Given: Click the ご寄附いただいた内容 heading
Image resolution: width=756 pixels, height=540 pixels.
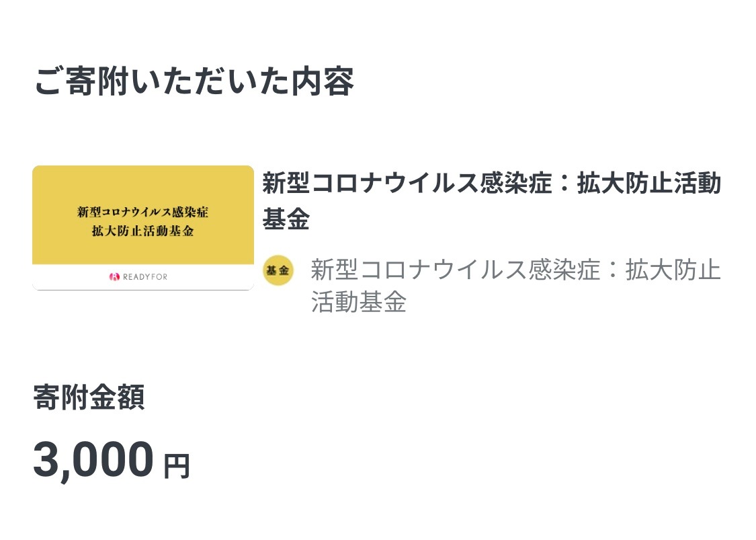Looking at the screenshot, I should coord(194,81).
